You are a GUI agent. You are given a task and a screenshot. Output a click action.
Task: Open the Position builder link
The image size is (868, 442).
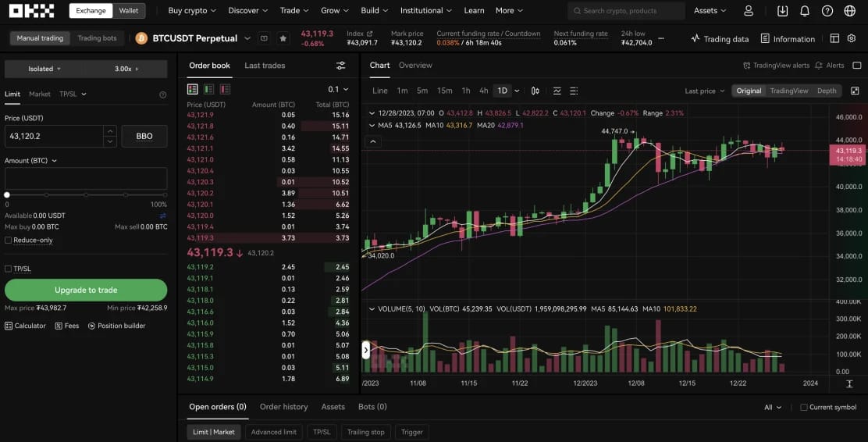(x=117, y=326)
